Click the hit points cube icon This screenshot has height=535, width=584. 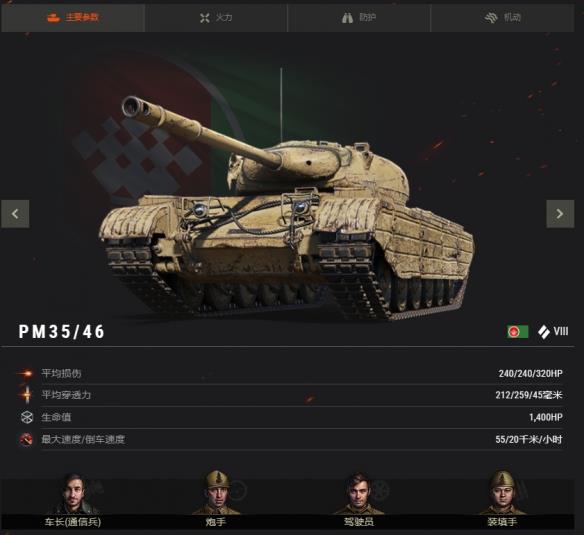pyautogui.click(x=27, y=417)
